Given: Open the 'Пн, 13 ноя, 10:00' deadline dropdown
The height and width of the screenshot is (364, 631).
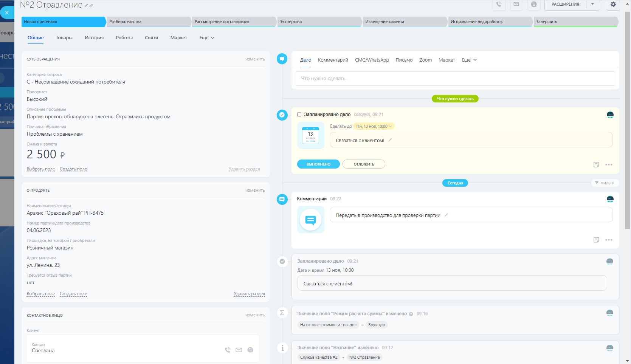Looking at the screenshot, I should pos(374,126).
